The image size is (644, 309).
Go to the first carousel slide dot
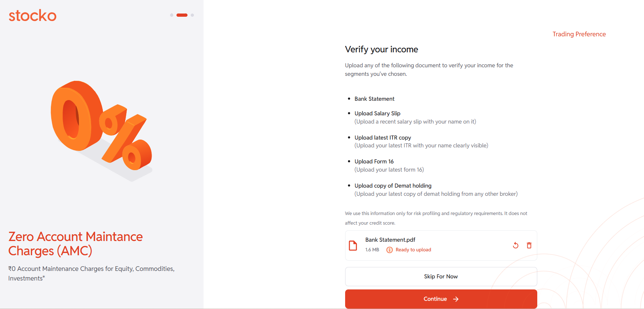171,15
